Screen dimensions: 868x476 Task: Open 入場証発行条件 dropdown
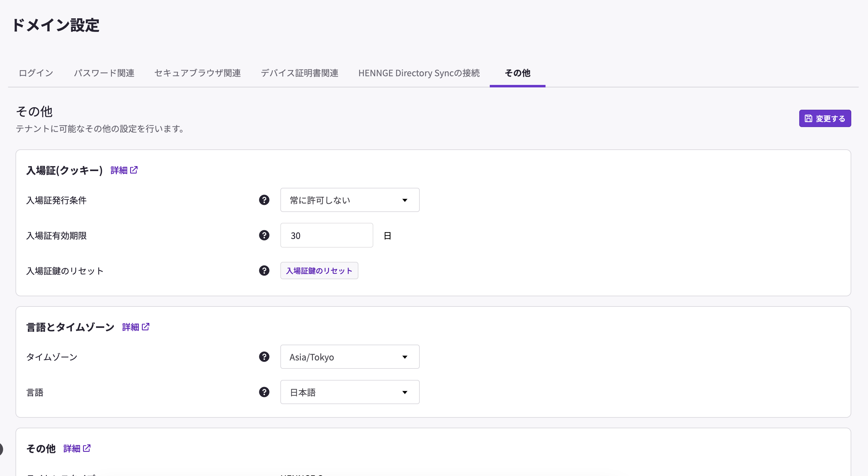click(350, 200)
